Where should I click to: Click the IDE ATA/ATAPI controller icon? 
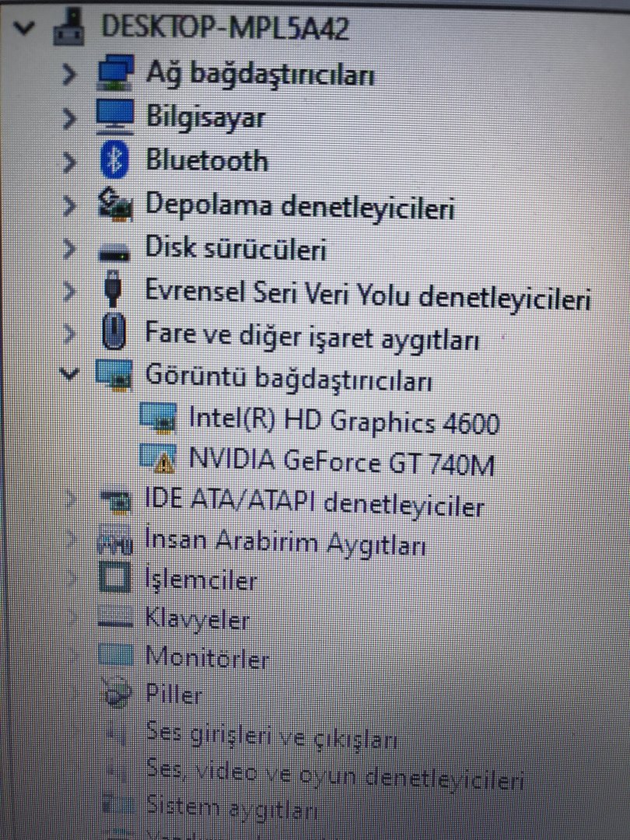[x=115, y=502]
